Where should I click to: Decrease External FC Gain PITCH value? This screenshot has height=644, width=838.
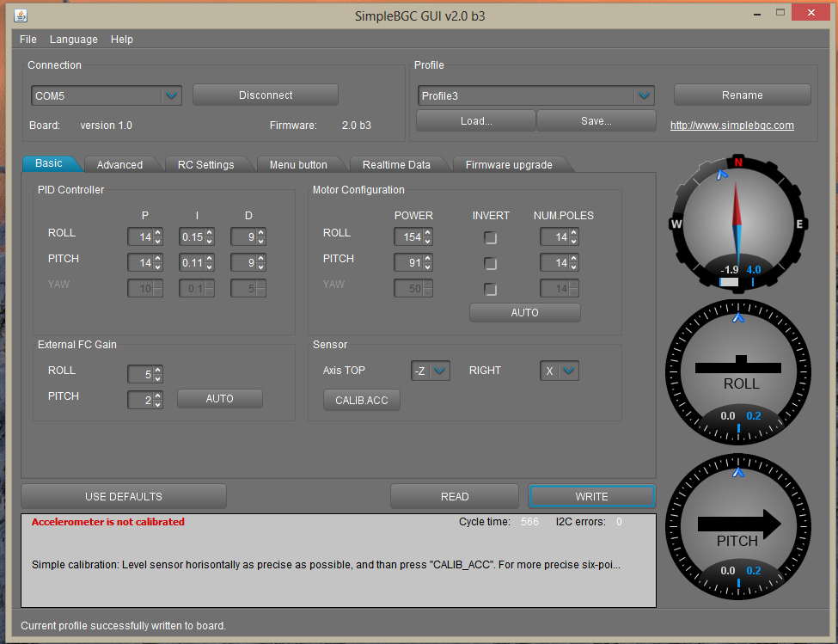click(x=157, y=404)
